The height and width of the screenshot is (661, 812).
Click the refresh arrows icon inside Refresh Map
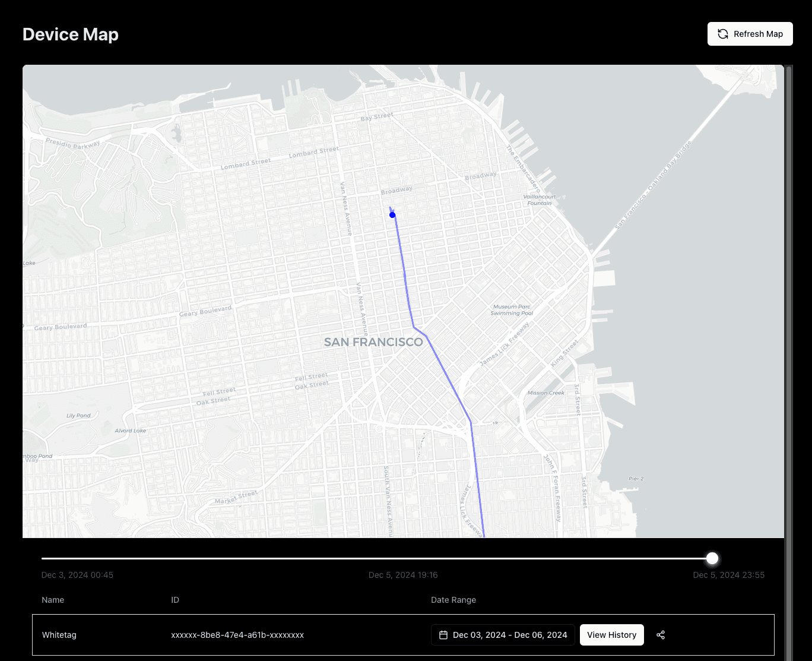coord(722,34)
